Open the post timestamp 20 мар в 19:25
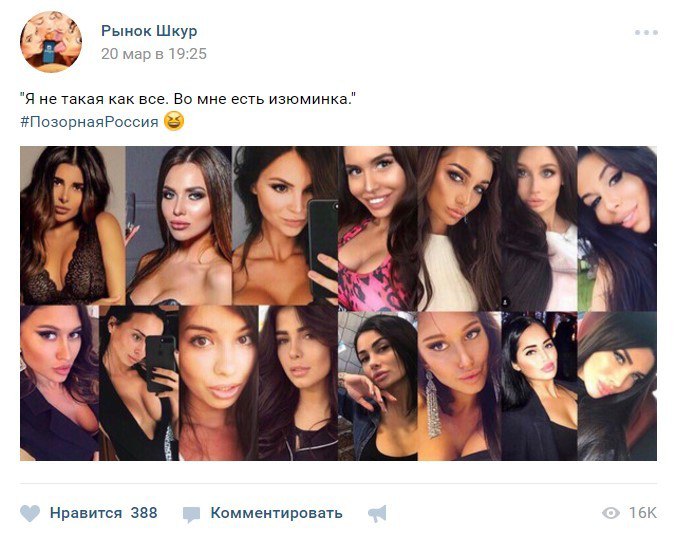Screen dimensions: 679x535 (x=154, y=54)
